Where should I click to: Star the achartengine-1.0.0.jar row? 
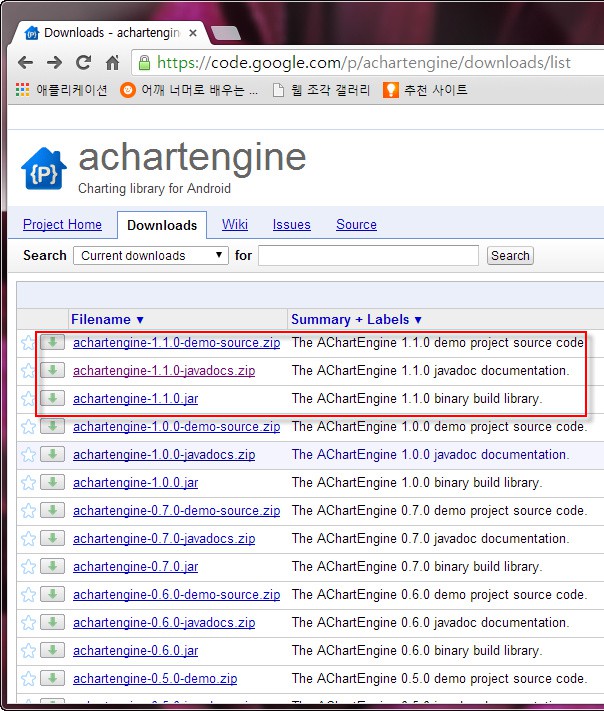coord(28,483)
